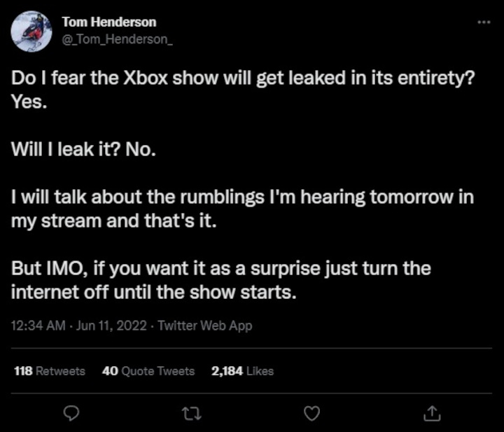Open the tweet's three-dot more options menu

click(x=484, y=22)
